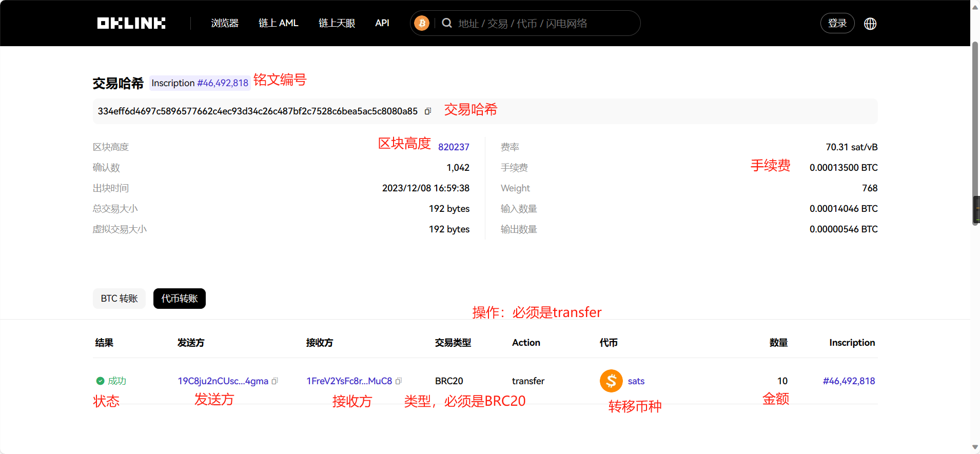Viewport: 980px width, 454px height.
Task: Open the 链上 AML menu
Action: tap(278, 23)
